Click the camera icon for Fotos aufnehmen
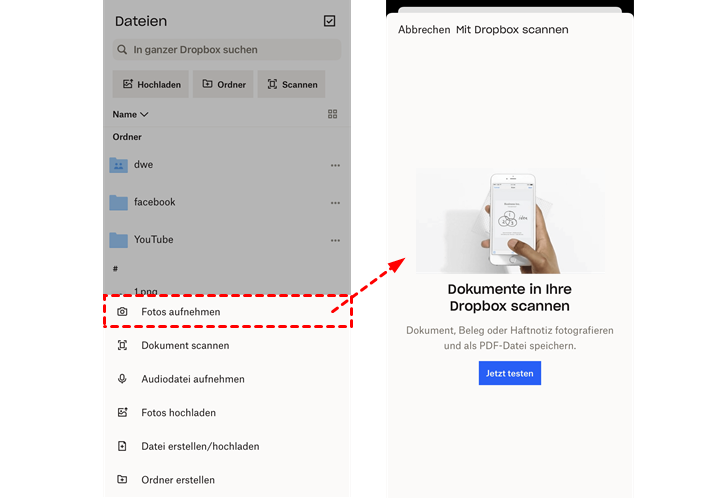The image size is (725, 498). click(122, 312)
